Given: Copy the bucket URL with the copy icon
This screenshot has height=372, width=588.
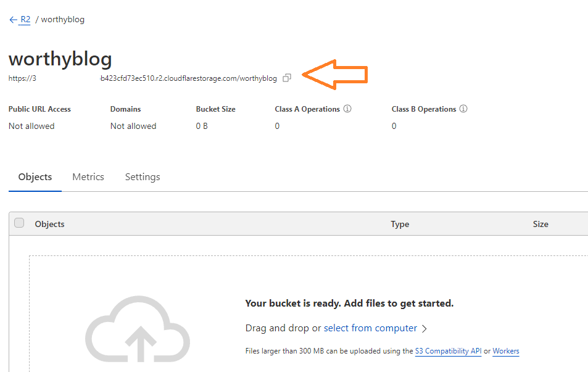Looking at the screenshot, I should [287, 78].
